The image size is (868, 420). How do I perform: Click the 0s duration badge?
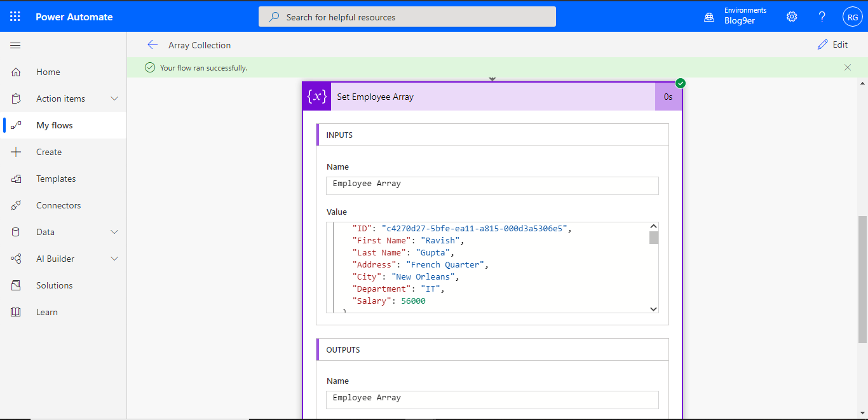click(x=668, y=97)
